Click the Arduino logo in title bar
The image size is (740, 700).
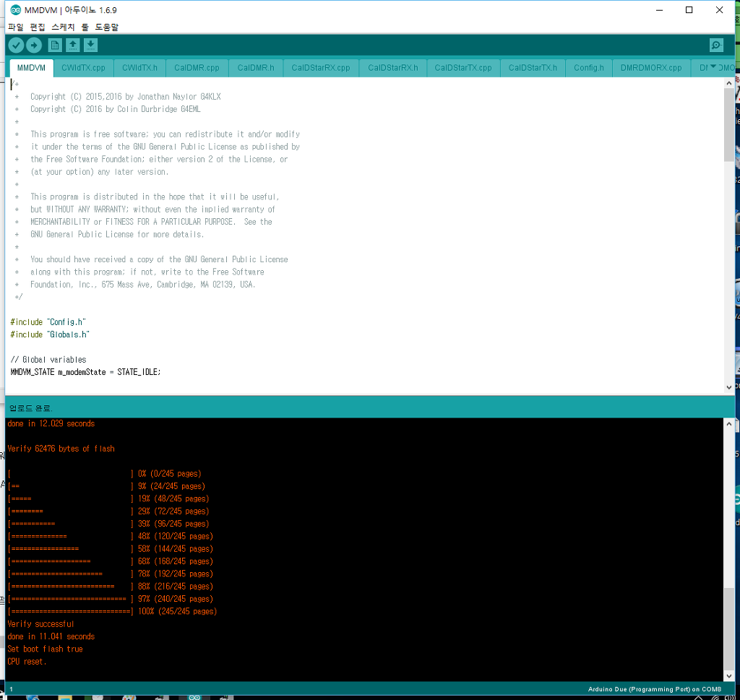[x=16, y=10]
